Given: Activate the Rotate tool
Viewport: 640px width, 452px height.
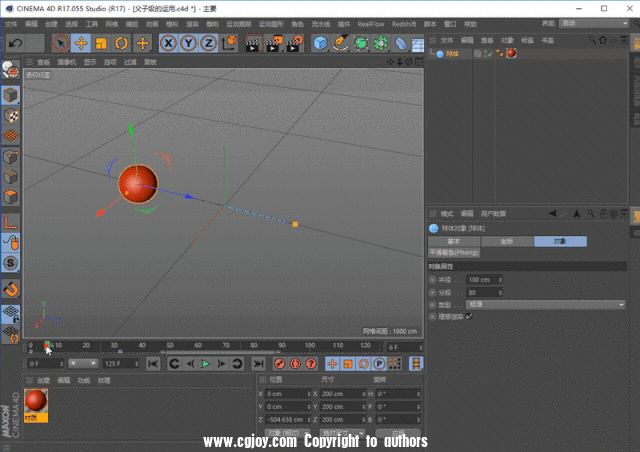Looking at the screenshot, I should click(121, 43).
